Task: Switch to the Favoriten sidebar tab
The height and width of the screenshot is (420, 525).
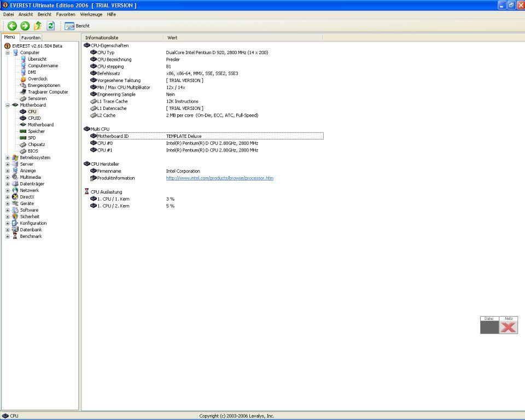Action: point(31,38)
